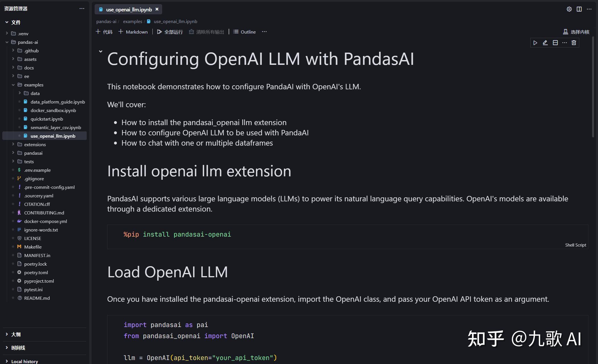
Task: Split the cell using cell toolbar
Action: (x=555, y=43)
